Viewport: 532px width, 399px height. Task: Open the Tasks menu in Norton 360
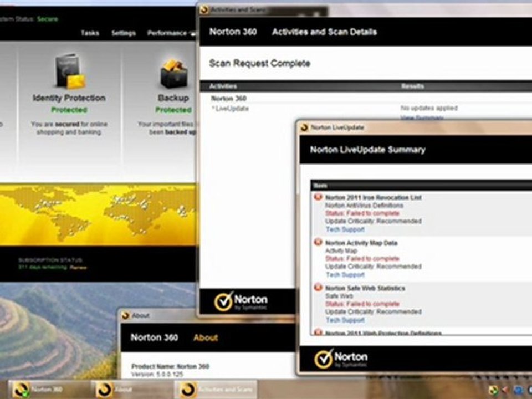[x=90, y=33]
